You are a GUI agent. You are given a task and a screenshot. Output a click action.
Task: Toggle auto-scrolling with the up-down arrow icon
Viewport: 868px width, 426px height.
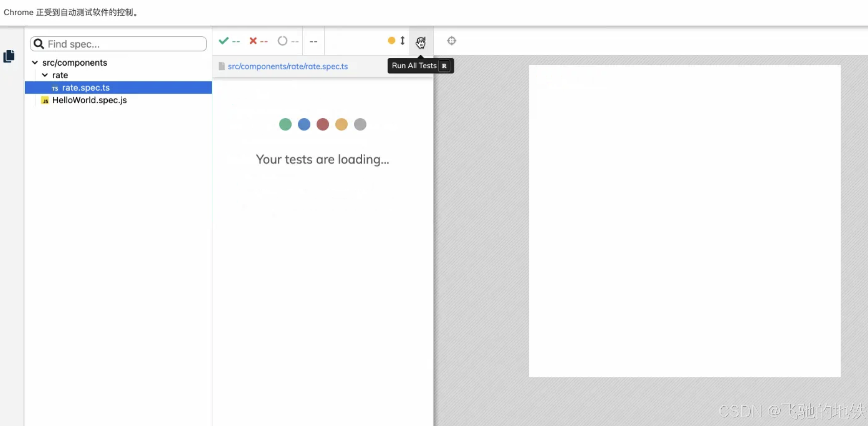point(402,41)
